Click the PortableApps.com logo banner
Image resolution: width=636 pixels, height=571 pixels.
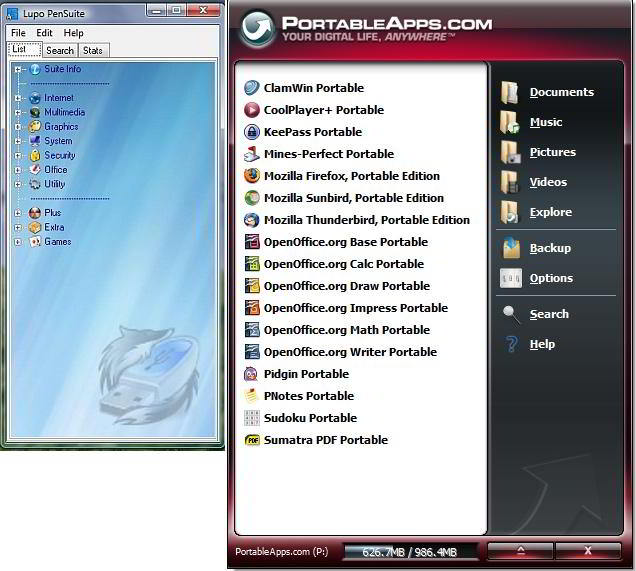[x=367, y=29]
